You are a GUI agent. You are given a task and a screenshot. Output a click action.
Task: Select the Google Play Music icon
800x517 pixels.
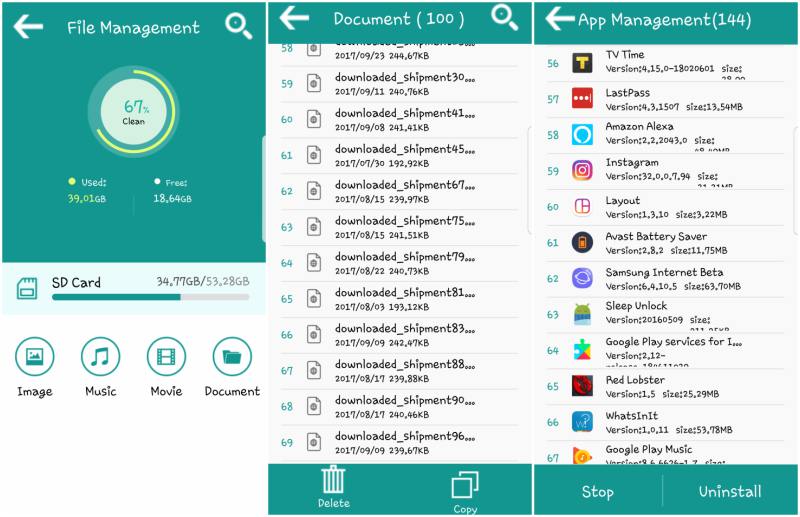pyautogui.click(x=582, y=455)
